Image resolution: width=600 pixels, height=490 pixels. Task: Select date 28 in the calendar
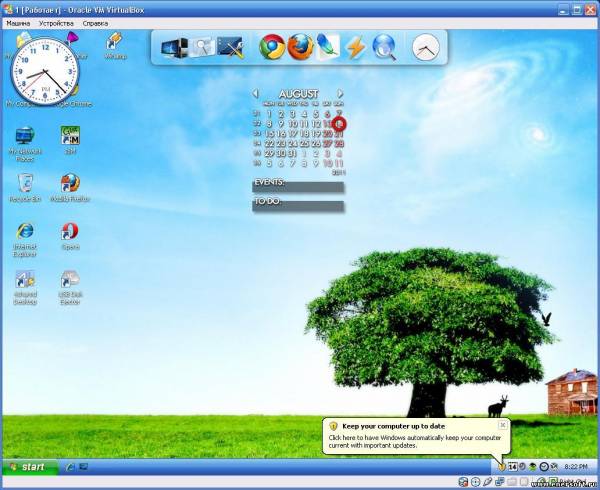coord(339,144)
